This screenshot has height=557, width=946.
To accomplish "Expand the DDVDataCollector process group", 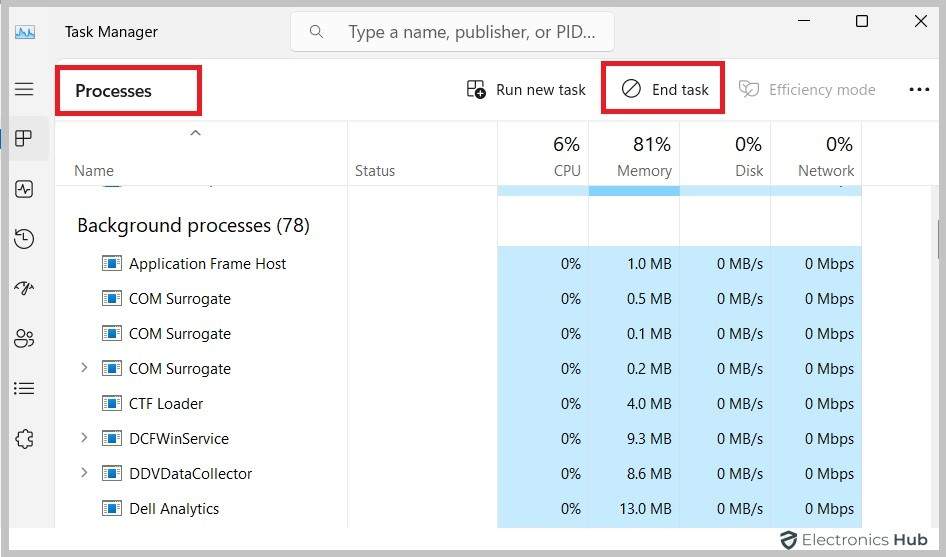I will coord(84,473).
